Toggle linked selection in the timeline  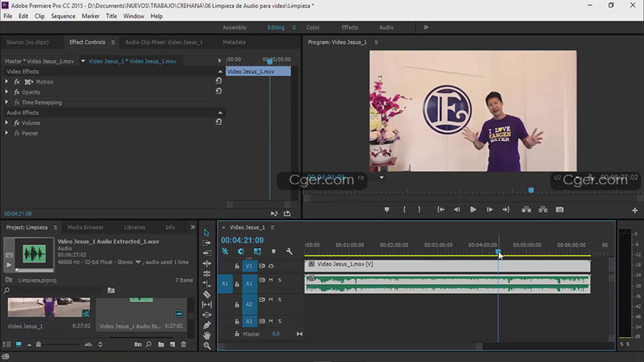[x=257, y=251]
